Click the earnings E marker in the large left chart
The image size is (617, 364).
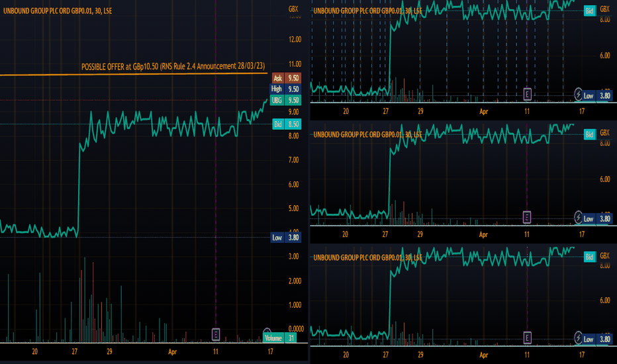click(x=216, y=334)
